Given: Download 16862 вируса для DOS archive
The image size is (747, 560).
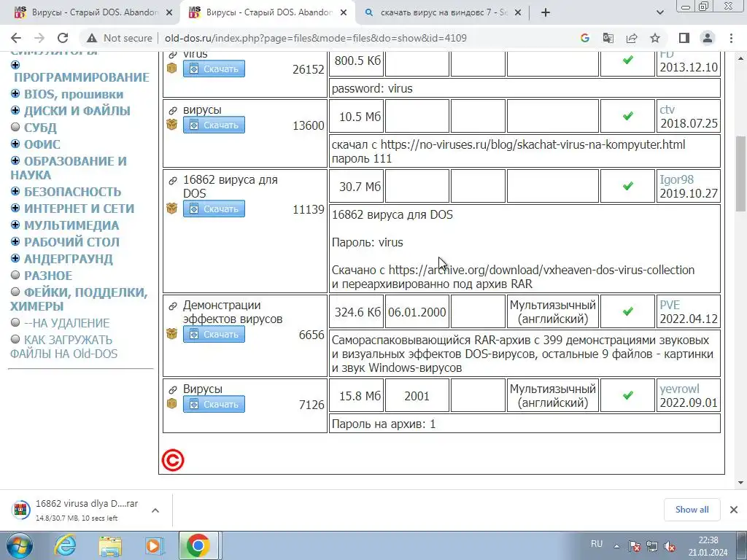Looking at the screenshot, I should (x=214, y=209).
